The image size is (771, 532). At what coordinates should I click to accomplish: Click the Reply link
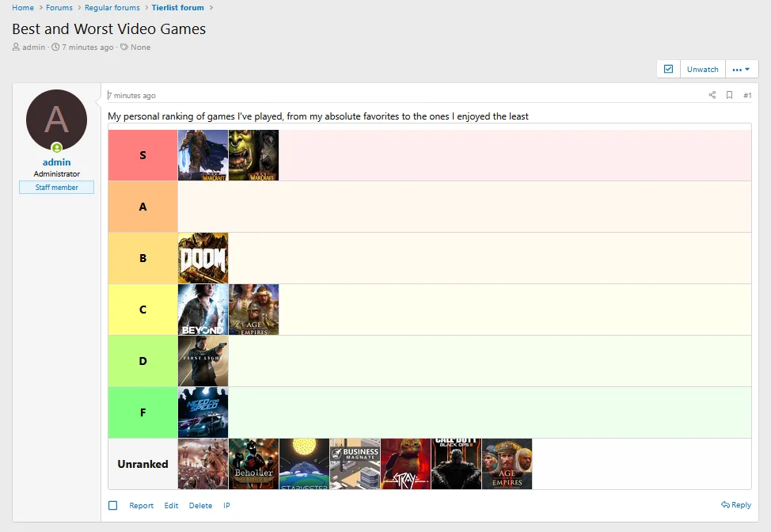pos(736,505)
